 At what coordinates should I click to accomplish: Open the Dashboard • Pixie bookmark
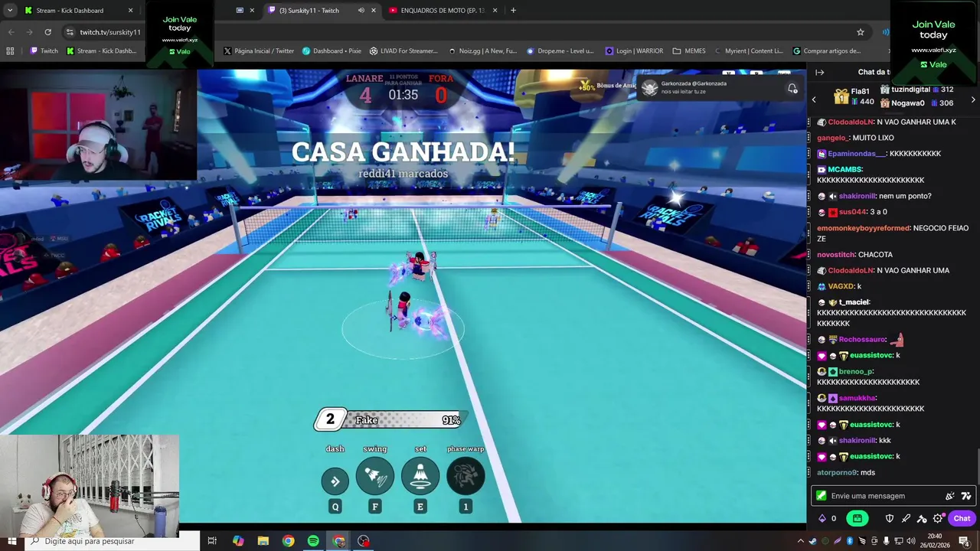coord(332,51)
